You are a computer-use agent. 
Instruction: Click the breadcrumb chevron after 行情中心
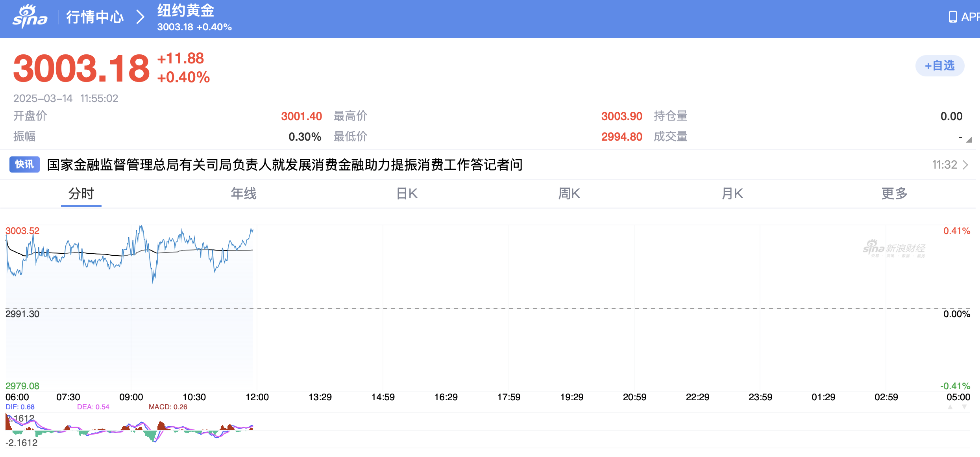click(140, 17)
